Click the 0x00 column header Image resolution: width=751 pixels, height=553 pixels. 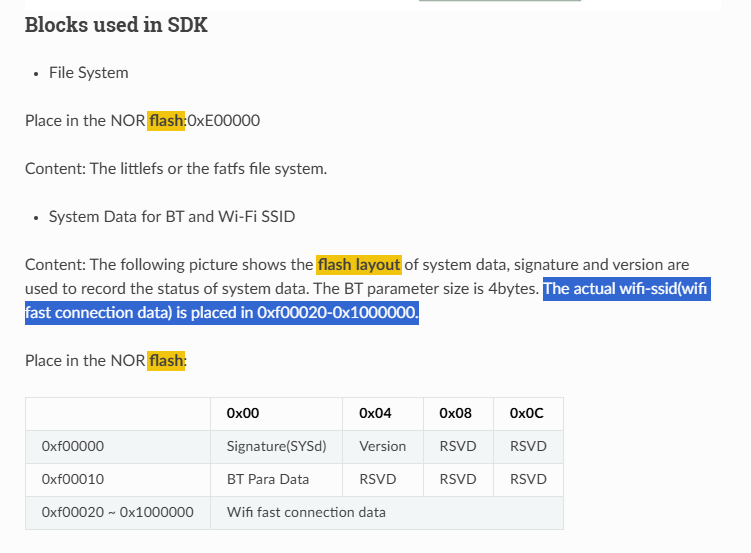(x=243, y=413)
